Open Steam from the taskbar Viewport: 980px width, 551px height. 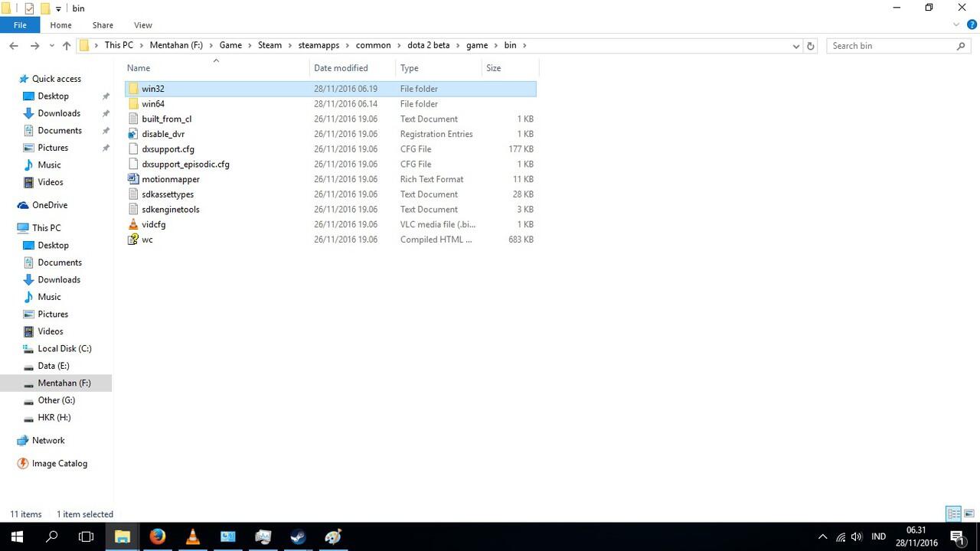point(298,536)
